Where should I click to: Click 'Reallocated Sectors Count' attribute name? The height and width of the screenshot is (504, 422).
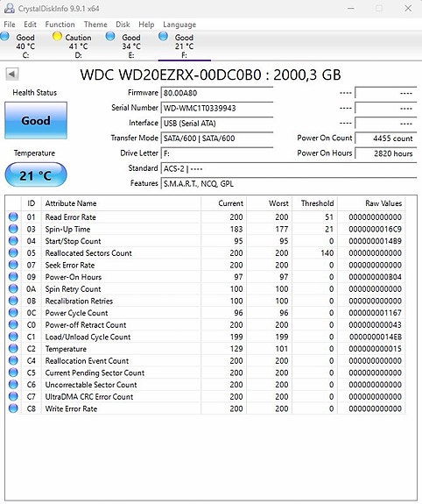(x=88, y=253)
